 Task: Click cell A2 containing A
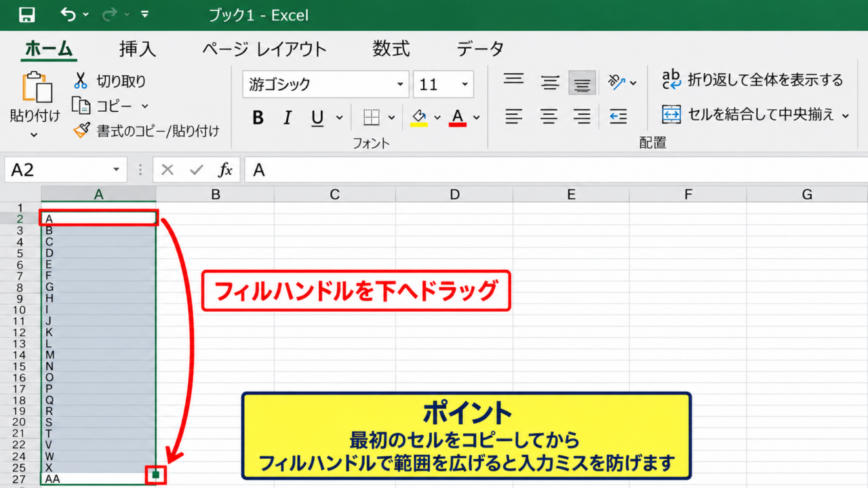[98, 218]
